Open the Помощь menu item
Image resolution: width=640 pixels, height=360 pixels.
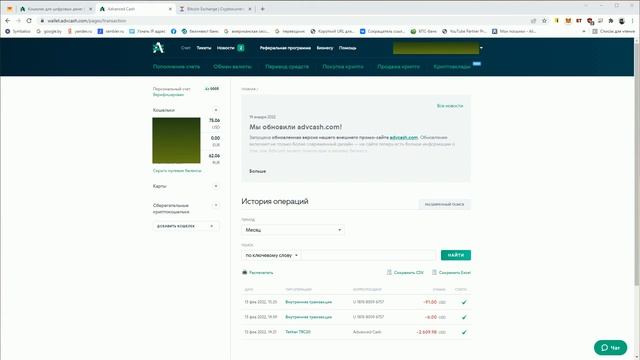click(x=347, y=48)
